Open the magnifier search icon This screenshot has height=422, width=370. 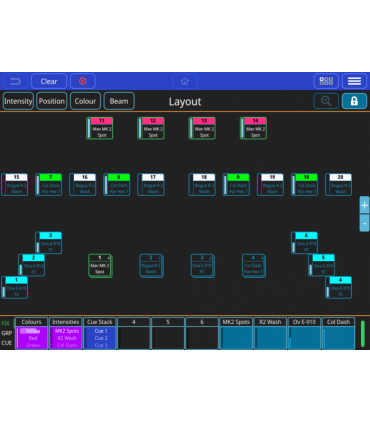326,101
